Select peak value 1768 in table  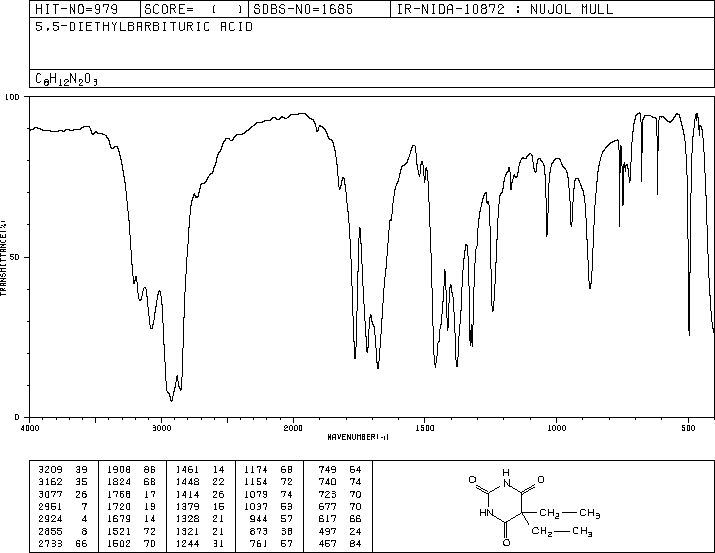click(119, 494)
